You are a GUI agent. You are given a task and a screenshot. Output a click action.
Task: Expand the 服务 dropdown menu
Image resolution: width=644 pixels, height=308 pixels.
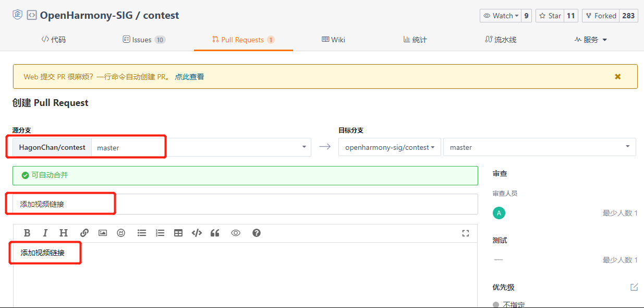591,40
